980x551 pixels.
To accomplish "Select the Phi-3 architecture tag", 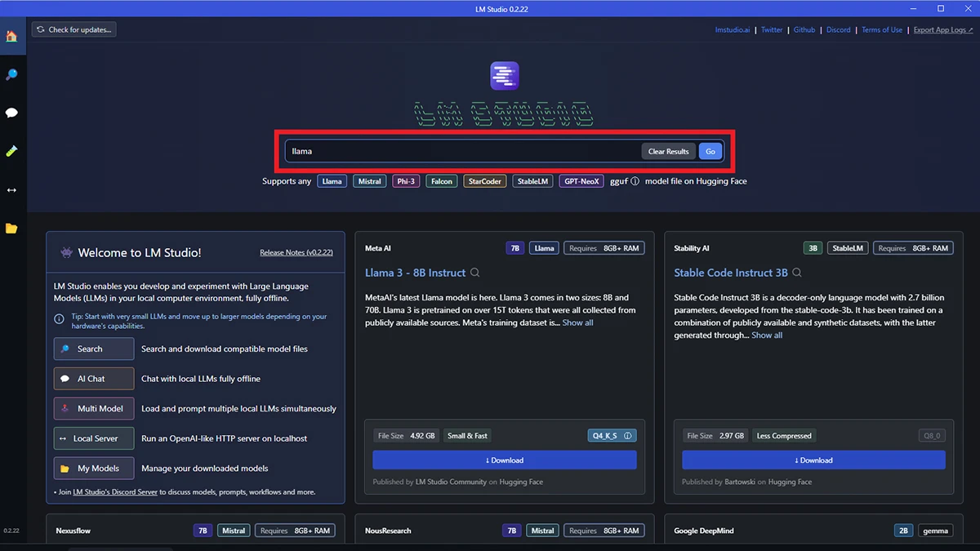I will click(x=406, y=181).
